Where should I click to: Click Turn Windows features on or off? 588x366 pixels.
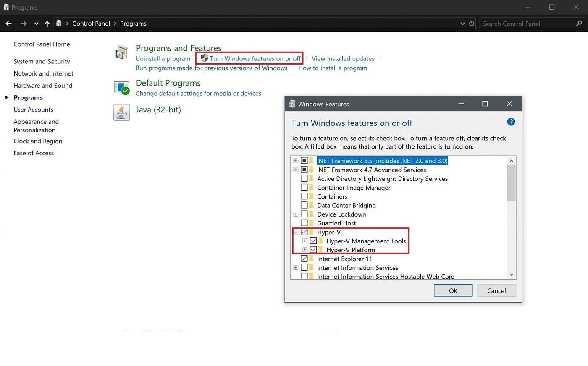pyautogui.click(x=255, y=59)
